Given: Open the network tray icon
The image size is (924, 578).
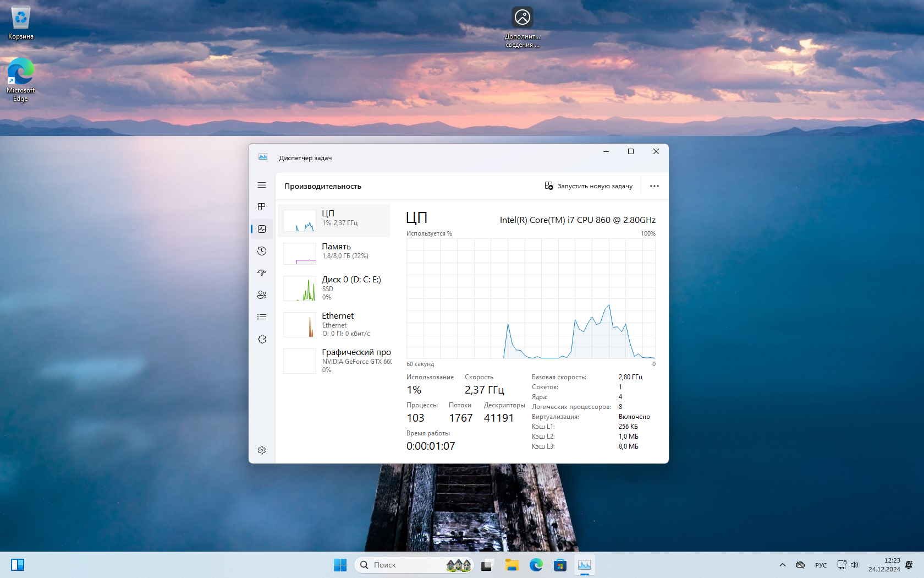Looking at the screenshot, I should point(842,565).
